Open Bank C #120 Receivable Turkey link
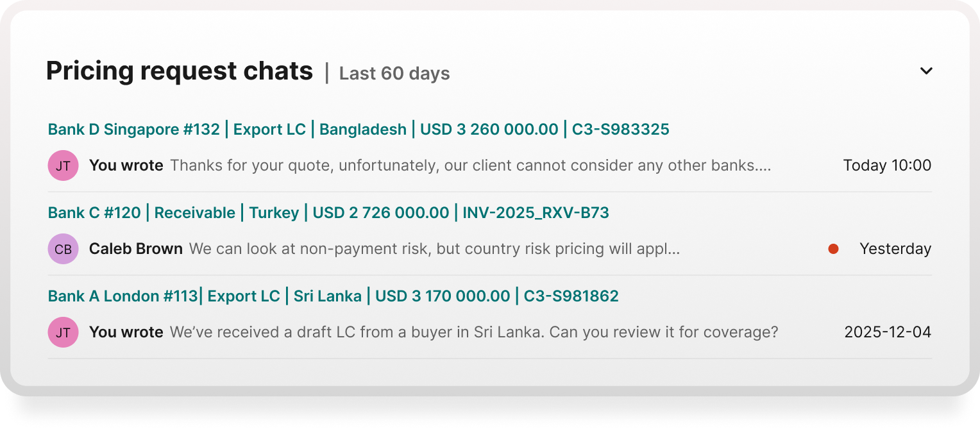980x431 pixels. [328, 213]
